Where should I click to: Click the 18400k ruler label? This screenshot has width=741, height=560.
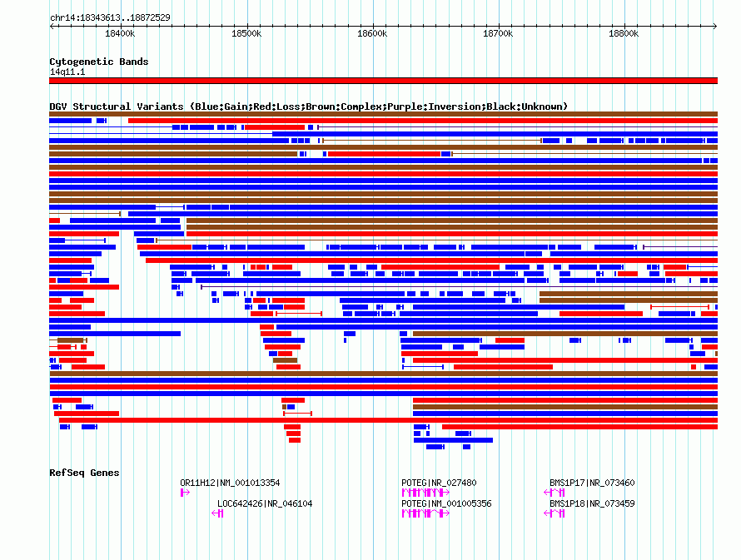click(x=120, y=33)
